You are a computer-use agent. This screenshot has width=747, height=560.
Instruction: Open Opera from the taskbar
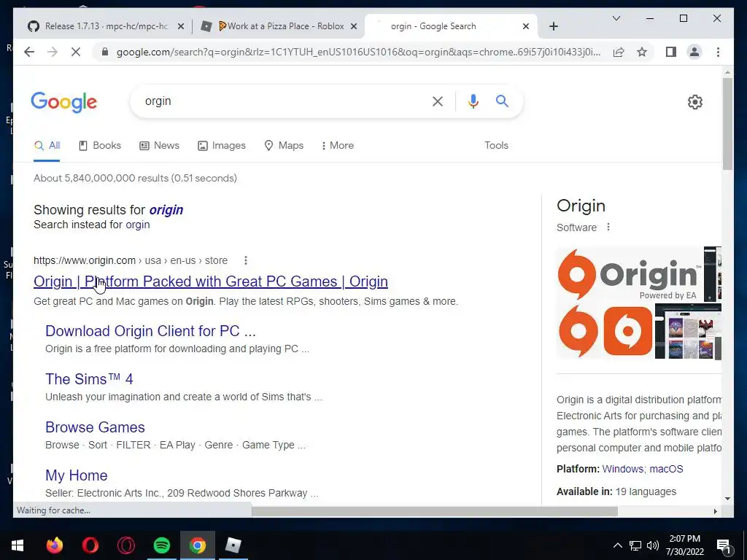click(x=90, y=545)
